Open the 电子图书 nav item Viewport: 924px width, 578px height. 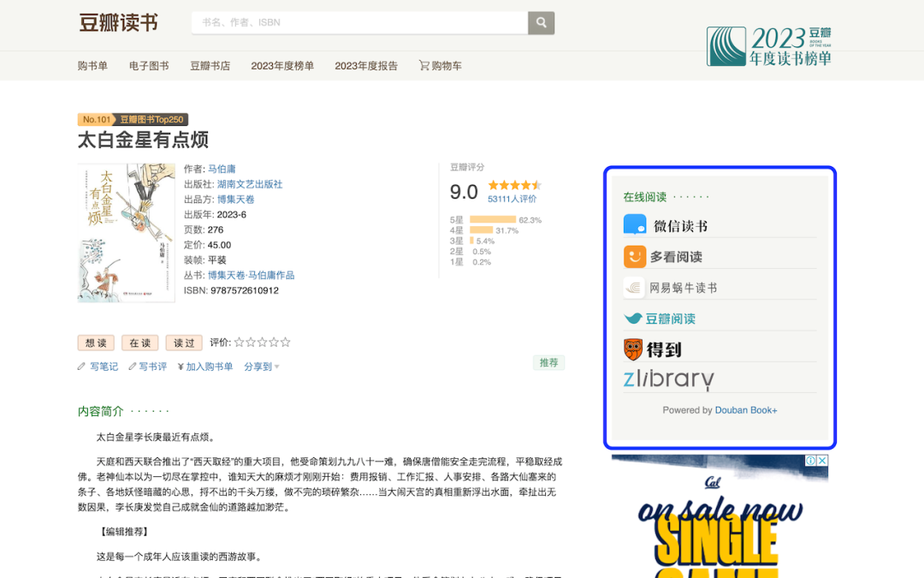click(149, 65)
